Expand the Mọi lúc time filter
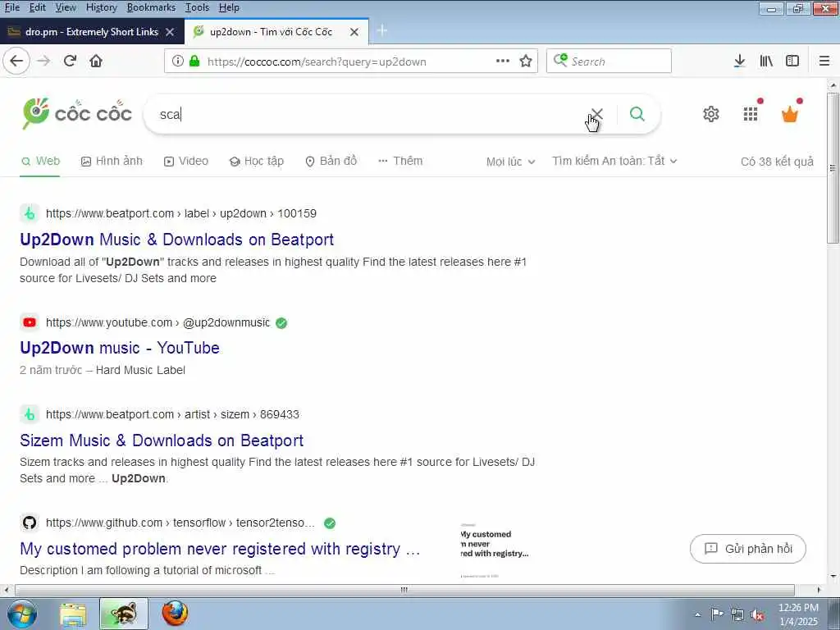840x630 pixels. pyautogui.click(x=510, y=162)
